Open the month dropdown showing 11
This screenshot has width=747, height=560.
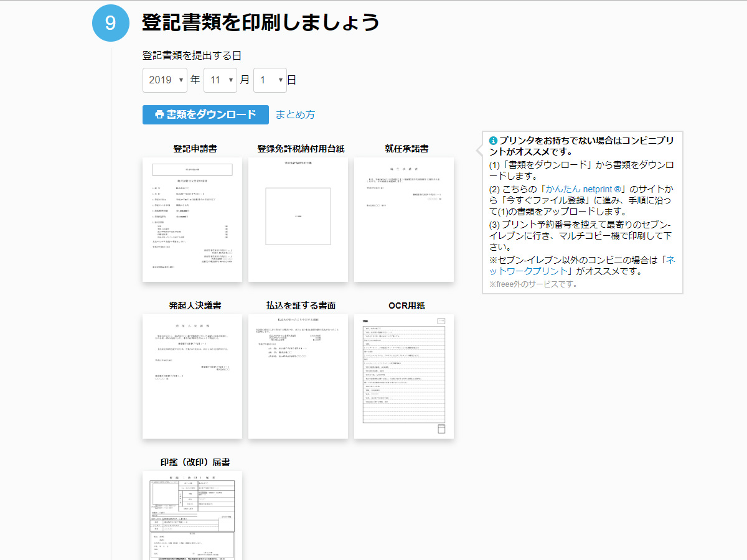220,80
